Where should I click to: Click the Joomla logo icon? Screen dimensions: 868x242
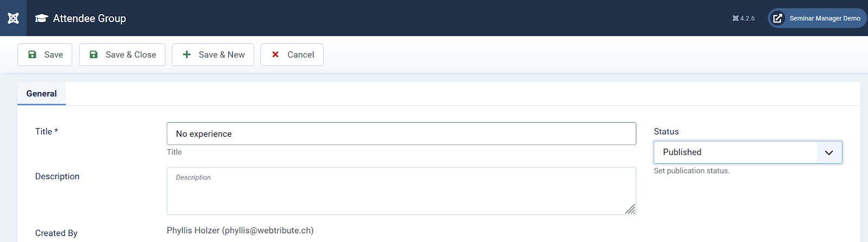pos(13,18)
